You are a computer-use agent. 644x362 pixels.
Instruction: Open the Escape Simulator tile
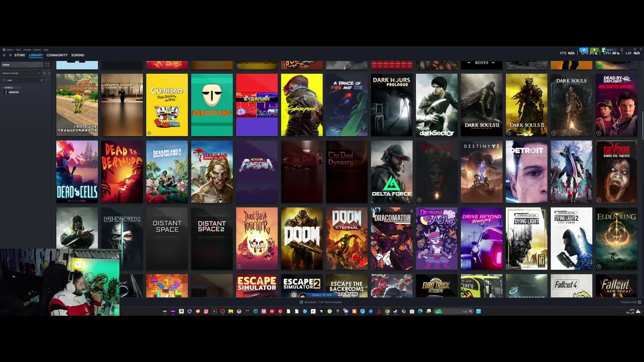click(257, 286)
